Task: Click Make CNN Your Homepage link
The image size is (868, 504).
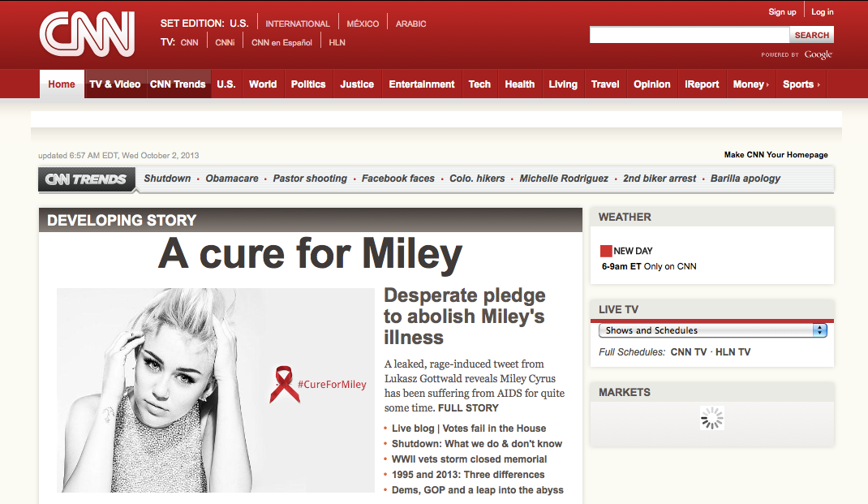Action: 776,155
